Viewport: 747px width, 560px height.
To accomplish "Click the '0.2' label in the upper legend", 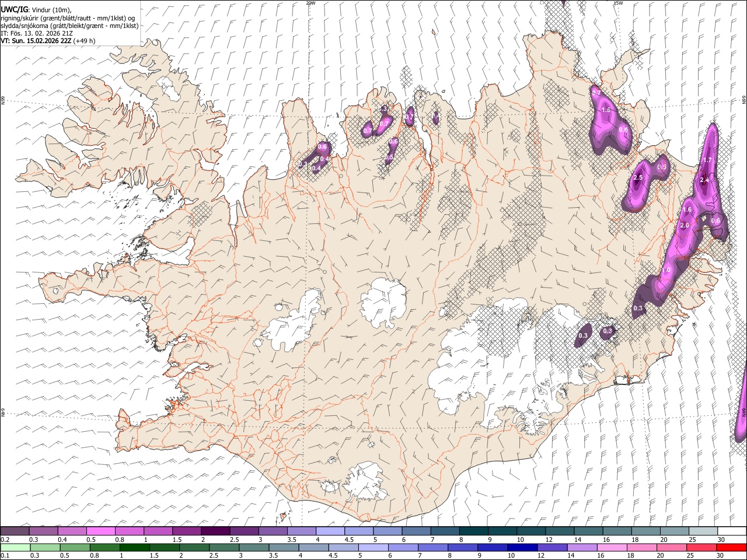I will pos(5,539).
